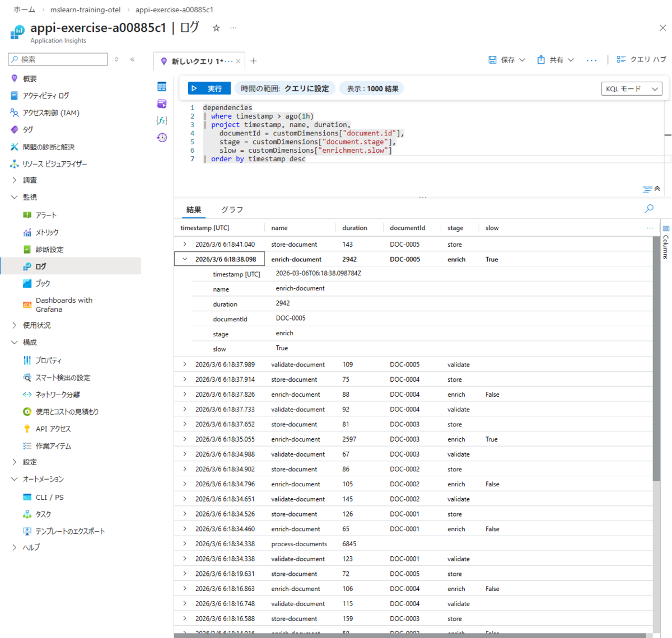This screenshot has width=672, height=638.
Task: Open 作業アイテム page
Action: pos(53,446)
